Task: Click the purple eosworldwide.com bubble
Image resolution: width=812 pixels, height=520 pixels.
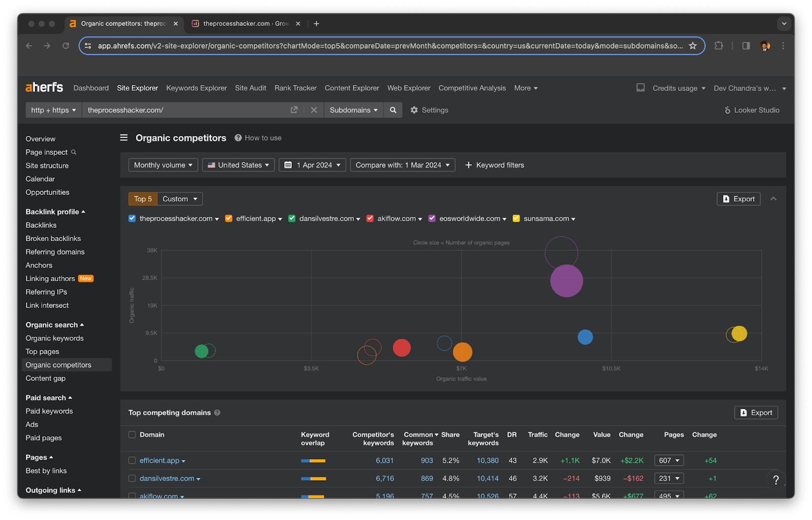Action: (x=566, y=281)
